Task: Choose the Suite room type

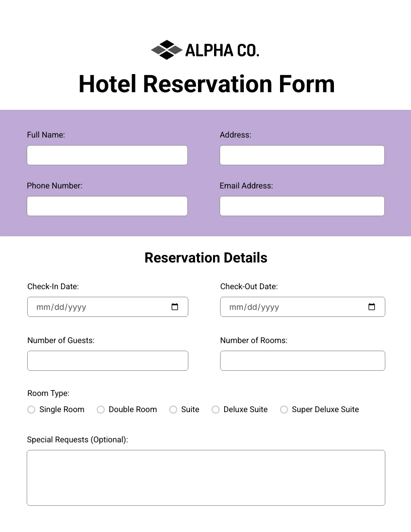Action: pos(173,410)
